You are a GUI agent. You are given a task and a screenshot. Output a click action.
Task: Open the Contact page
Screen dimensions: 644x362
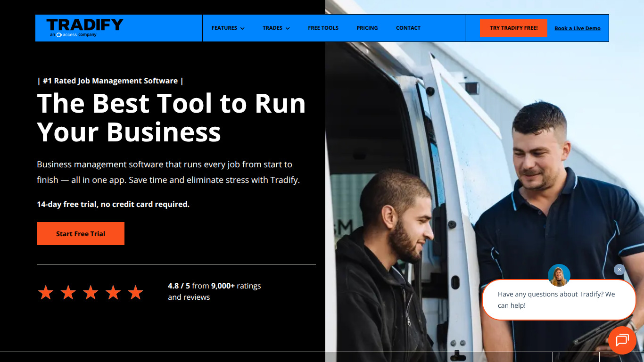point(408,28)
